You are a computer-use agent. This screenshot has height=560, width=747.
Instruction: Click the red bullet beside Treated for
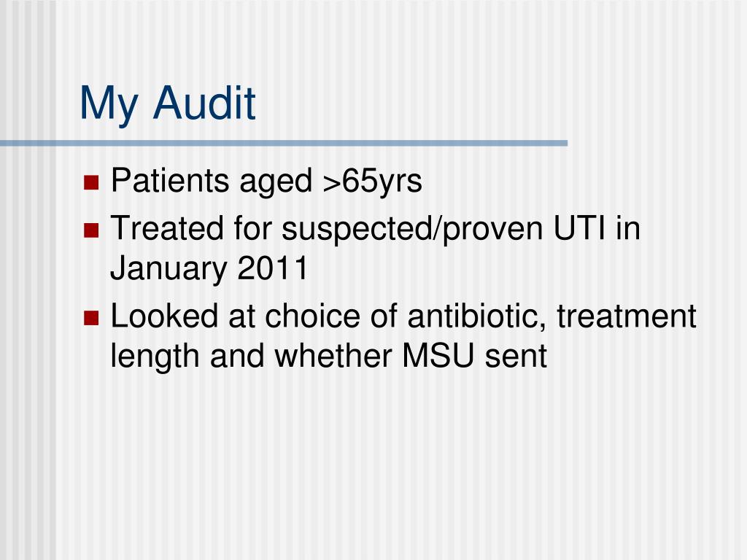91,230
